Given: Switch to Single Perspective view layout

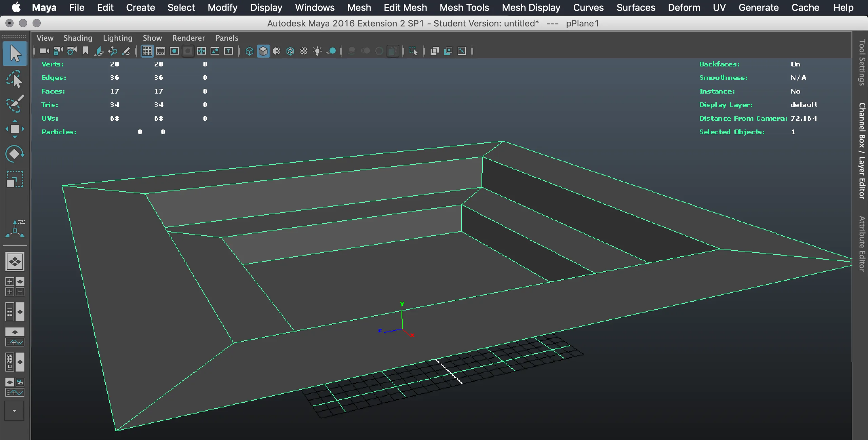Looking at the screenshot, I should [15, 262].
